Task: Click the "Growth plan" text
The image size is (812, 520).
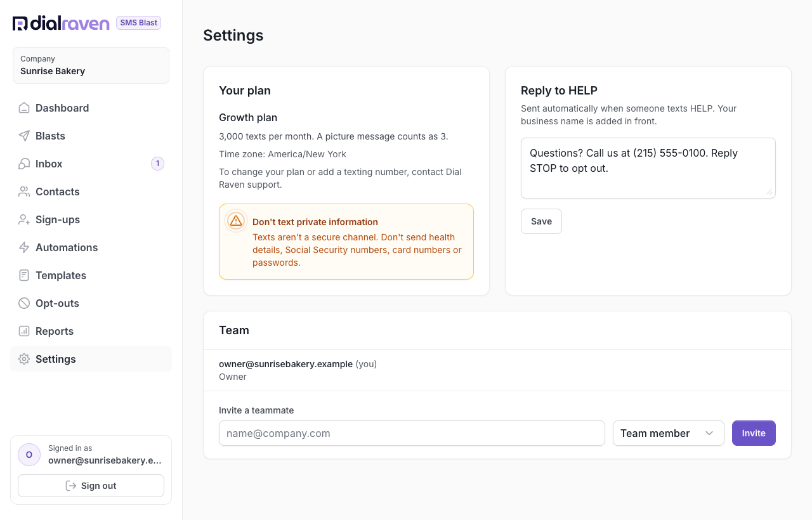Action: coord(248,117)
